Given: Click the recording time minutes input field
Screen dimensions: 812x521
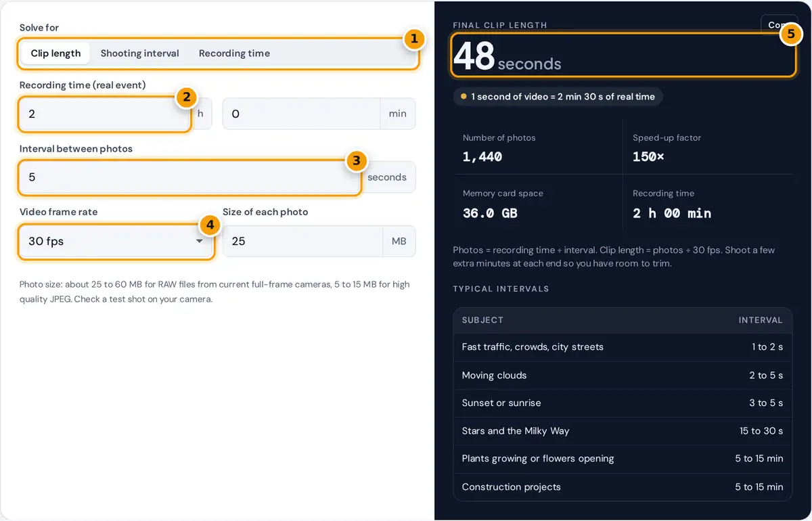Looking at the screenshot, I should pos(301,114).
